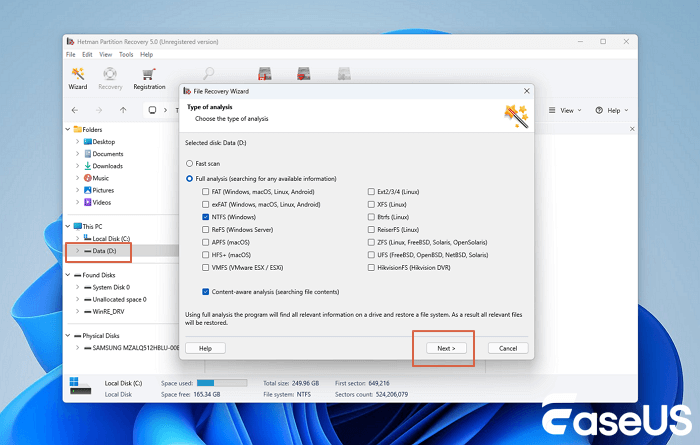Image resolution: width=700 pixels, height=445 pixels.
Task: Open the File menu
Action: coord(71,54)
